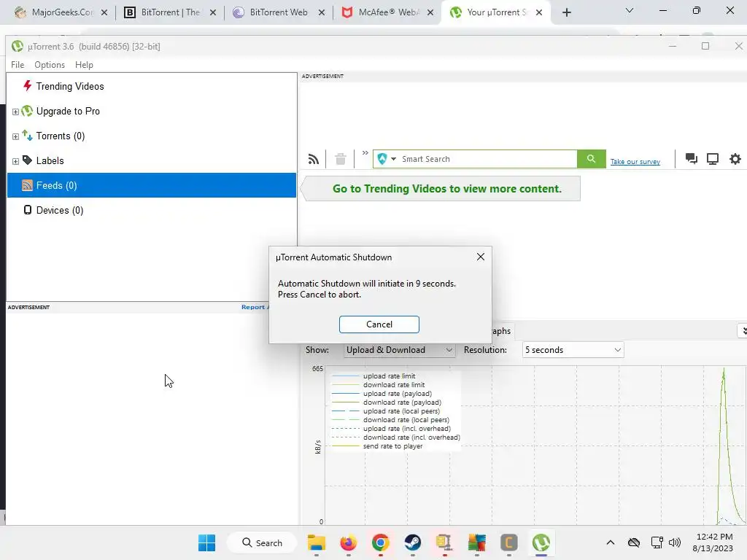Open Trending Videos in sidebar
The height and width of the screenshot is (560, 747).
coord(69,86)
